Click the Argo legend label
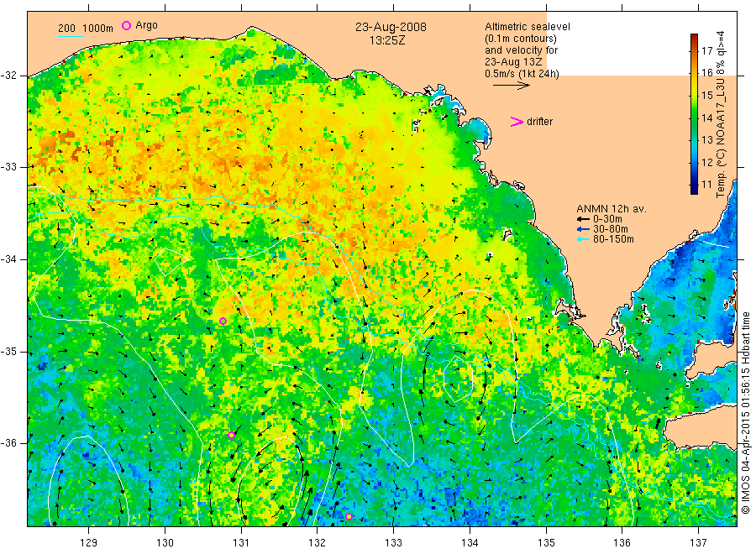This screenshot has width=756, height=554. 146,25
